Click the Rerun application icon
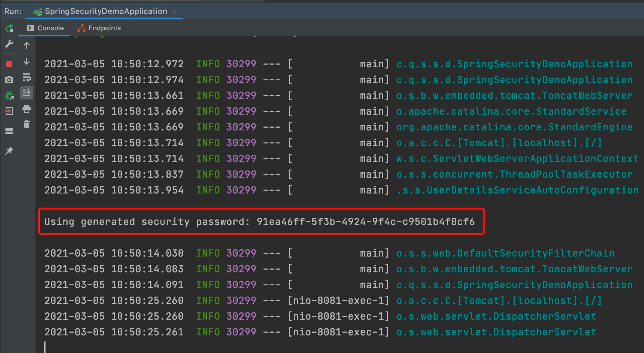644x353 pixels. point(9,29)
